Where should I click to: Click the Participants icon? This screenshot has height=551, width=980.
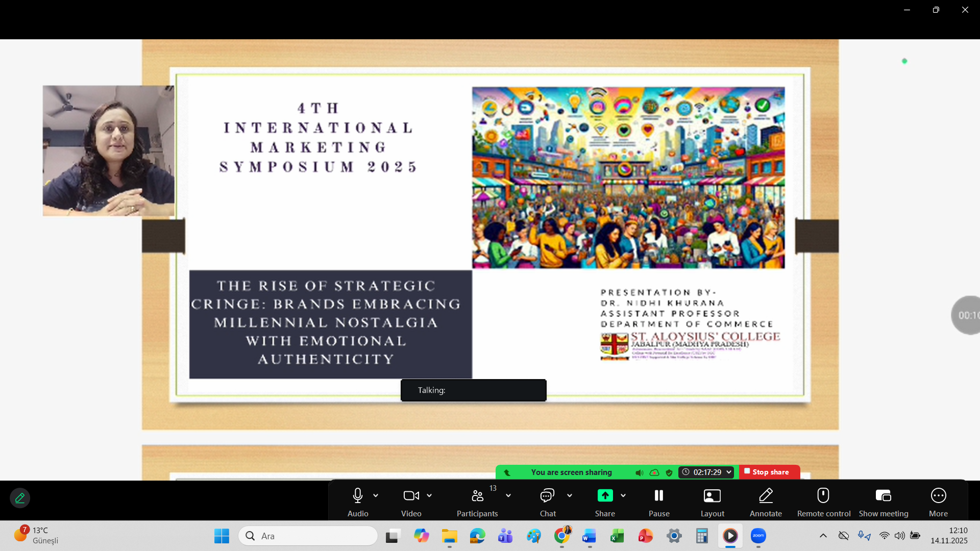coord(477,496)
